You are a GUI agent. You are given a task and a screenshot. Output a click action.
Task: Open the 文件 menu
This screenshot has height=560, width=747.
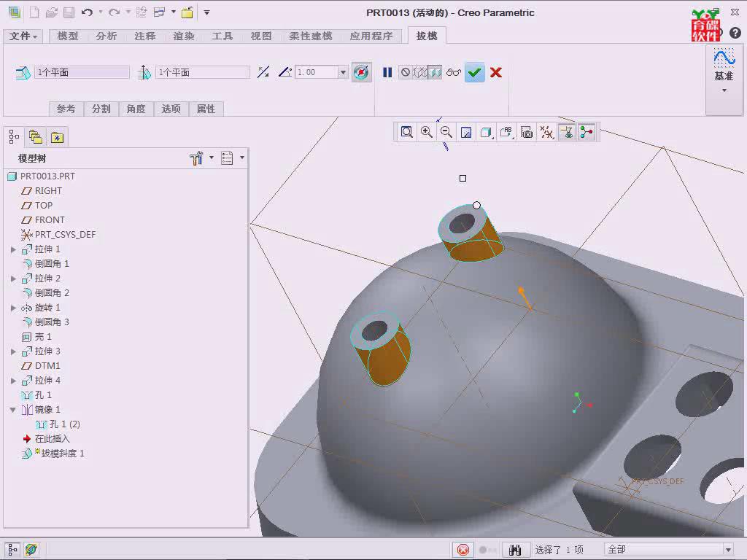click(23, 36)
